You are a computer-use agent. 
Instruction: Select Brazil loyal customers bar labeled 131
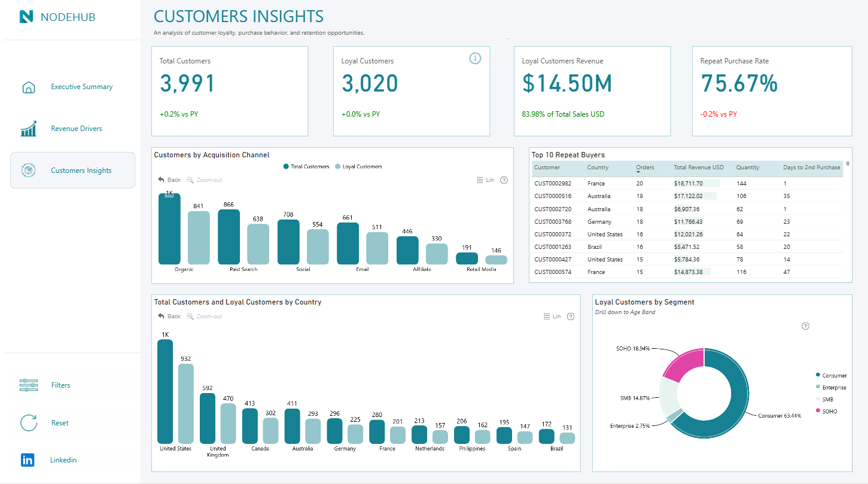[x=568, y=439]
